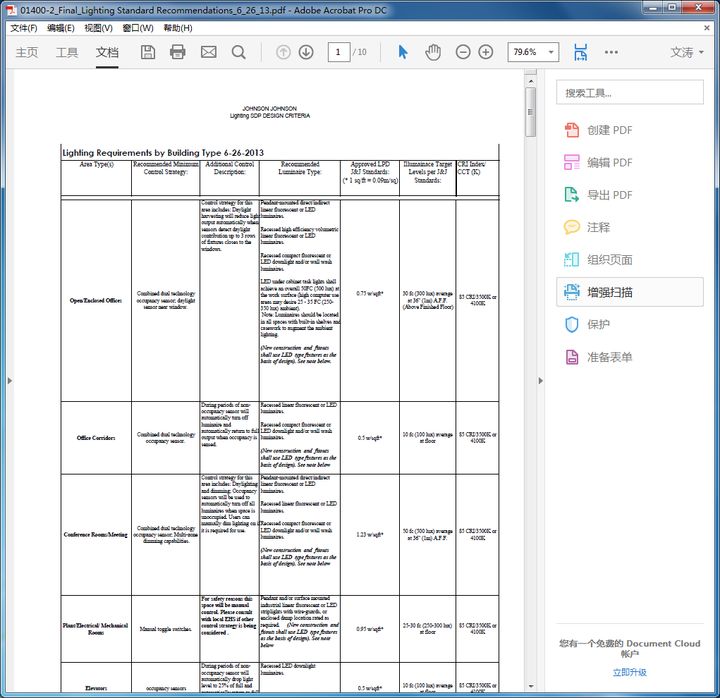Image resolution: width=720 pixels, height=698 pixels.
Task: Switch to the 工具 tab
Action: click(x=67, y=52)
